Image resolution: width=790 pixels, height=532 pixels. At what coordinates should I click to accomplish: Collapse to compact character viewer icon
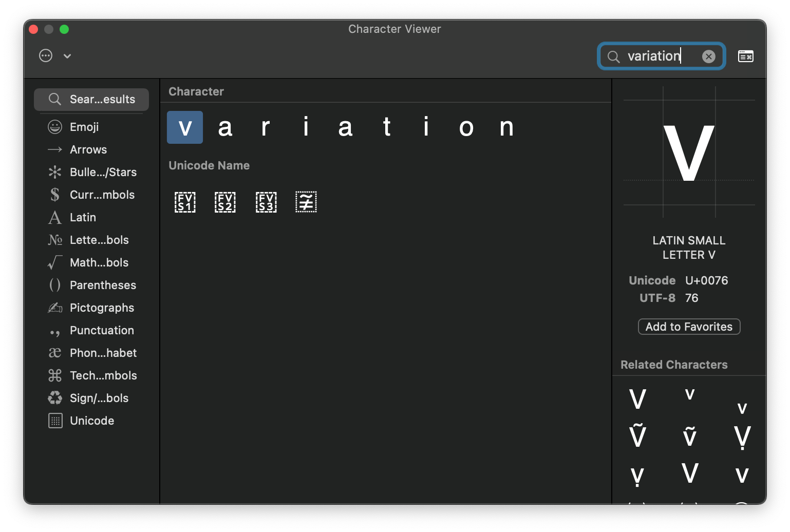click(746, 56)
